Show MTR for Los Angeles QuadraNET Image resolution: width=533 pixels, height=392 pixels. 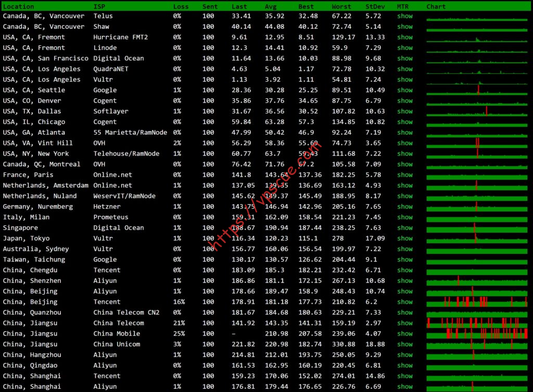pyautogui.click(x=405, y=69)
